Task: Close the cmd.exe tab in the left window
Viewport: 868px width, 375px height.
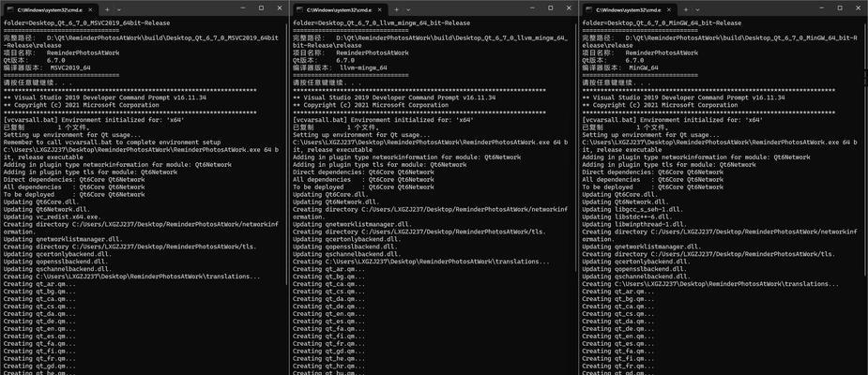Action: [90, 9]
